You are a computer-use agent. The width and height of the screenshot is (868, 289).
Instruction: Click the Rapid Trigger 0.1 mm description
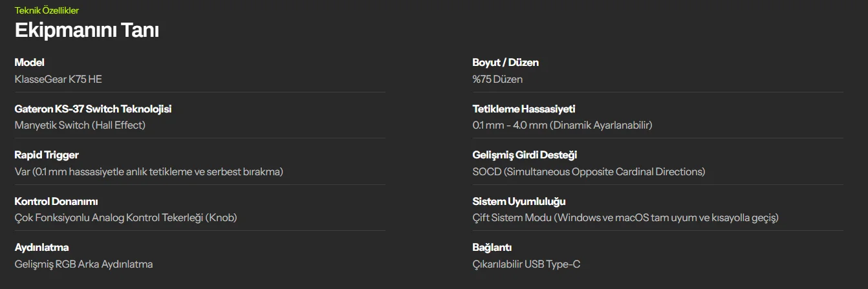point(149,172)
